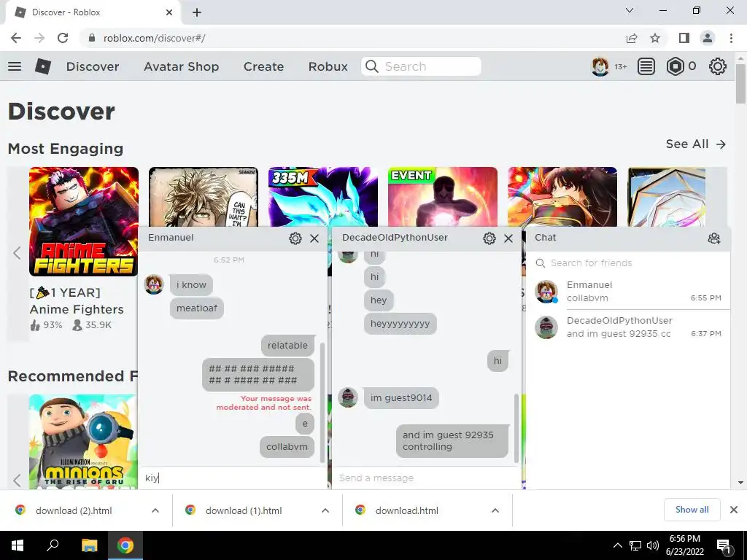Viewport: 747px width, 560px height.
Task: Click the Chat panel header
Action: tap(628, 238)
